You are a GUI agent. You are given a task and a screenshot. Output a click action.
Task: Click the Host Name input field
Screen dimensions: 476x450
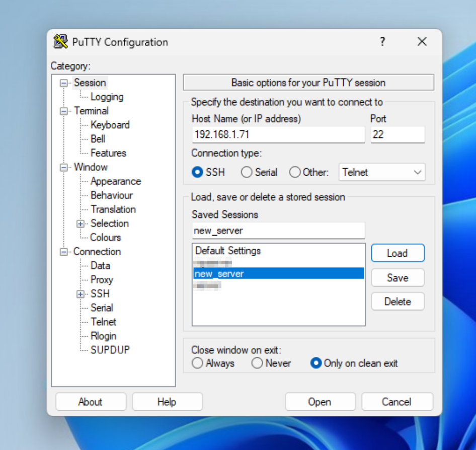click(278, 135)
